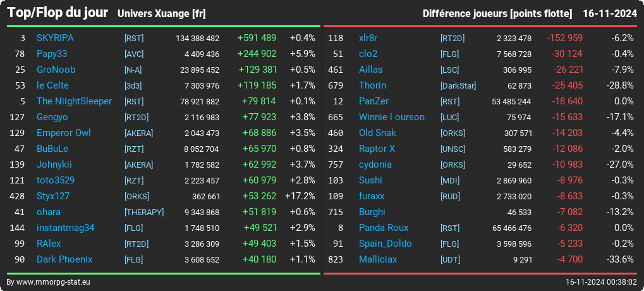The width and height of the screenshot is (644, 291).
Task: Click the Panda Roux player name
Action: (x=384, y=228)
